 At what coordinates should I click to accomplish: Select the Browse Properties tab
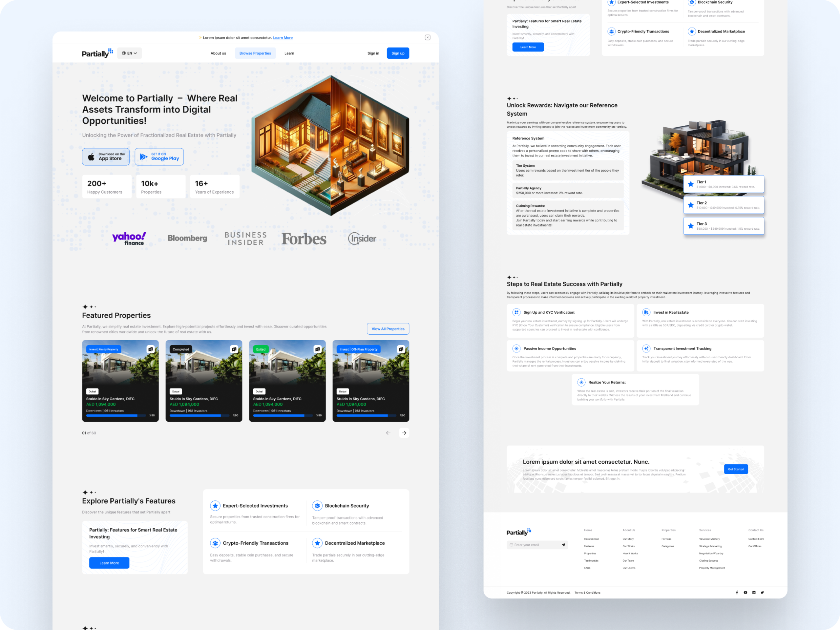255,53
